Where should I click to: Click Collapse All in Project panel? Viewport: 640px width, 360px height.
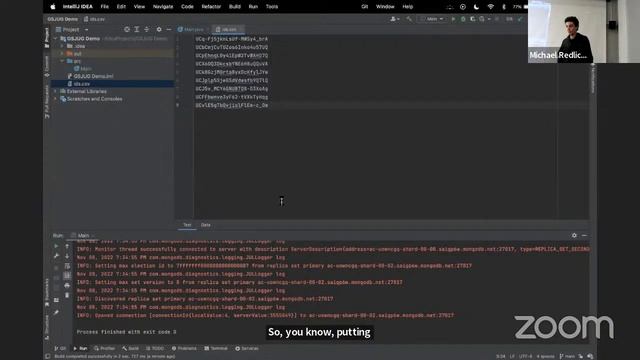pyautogui.click(x=147, y=29)
